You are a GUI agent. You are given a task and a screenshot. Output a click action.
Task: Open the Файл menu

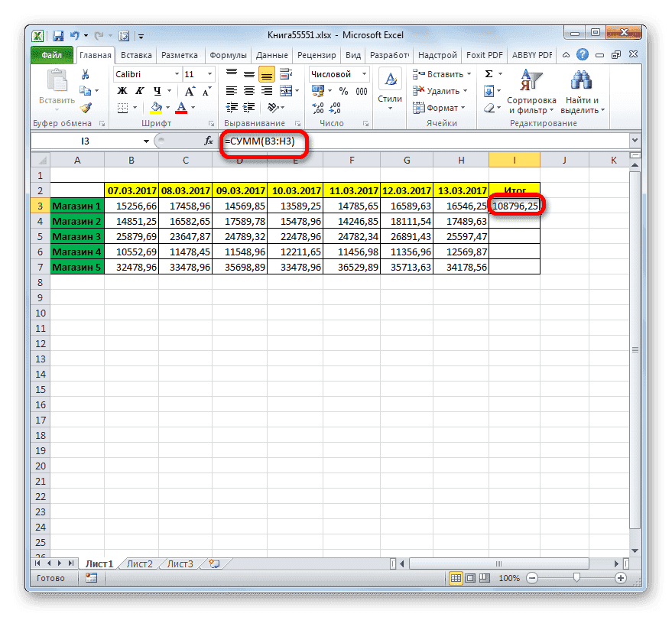tap(51, 54)
